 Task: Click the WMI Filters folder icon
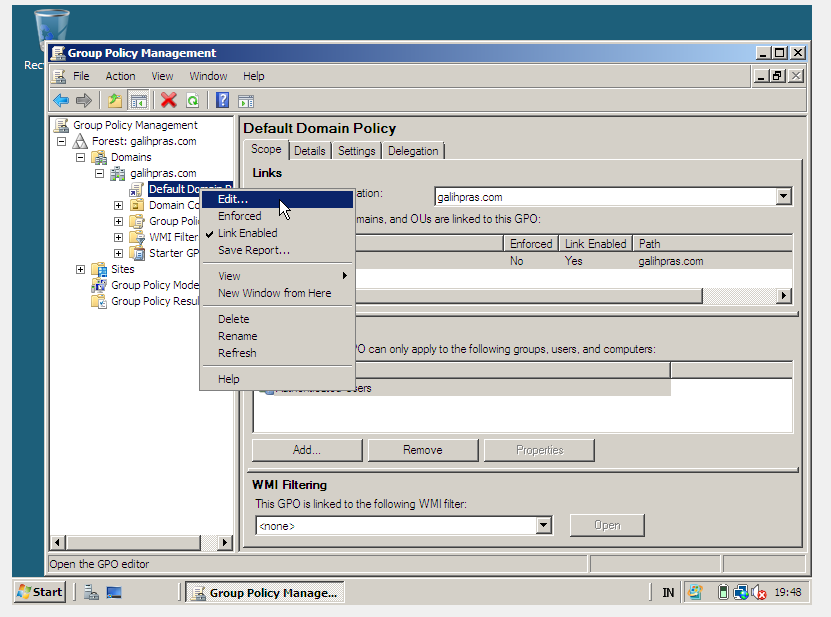coord(137,237)
